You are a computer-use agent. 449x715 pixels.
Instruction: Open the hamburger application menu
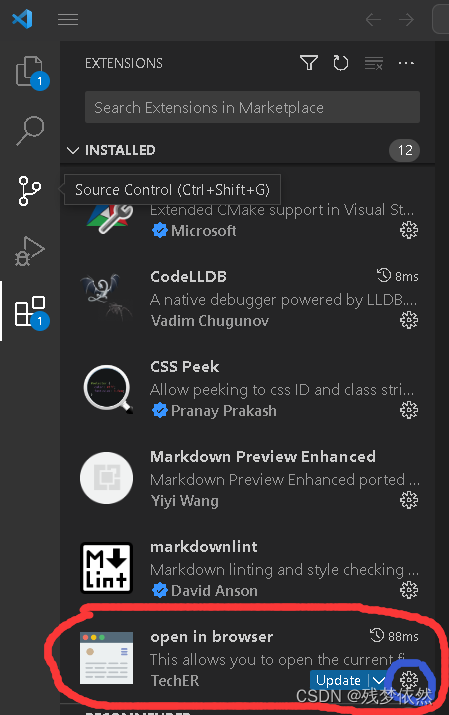68,20
